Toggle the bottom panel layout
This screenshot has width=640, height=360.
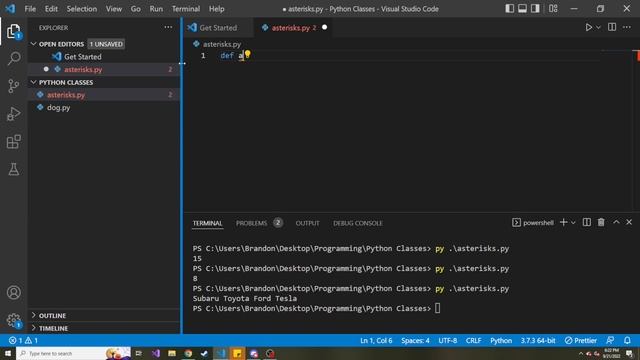coord(522,9)
